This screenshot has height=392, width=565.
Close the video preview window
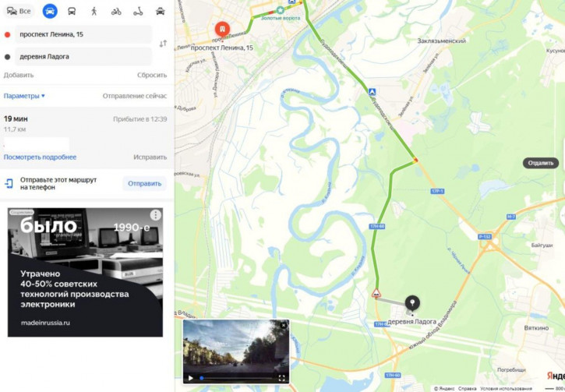[284, 325]
